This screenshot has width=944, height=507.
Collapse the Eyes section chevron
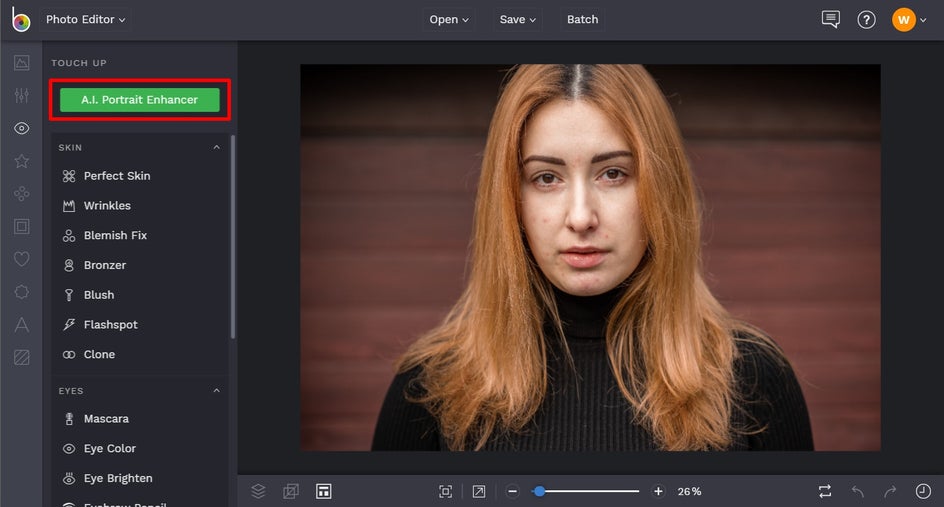[x=216, y=391]
